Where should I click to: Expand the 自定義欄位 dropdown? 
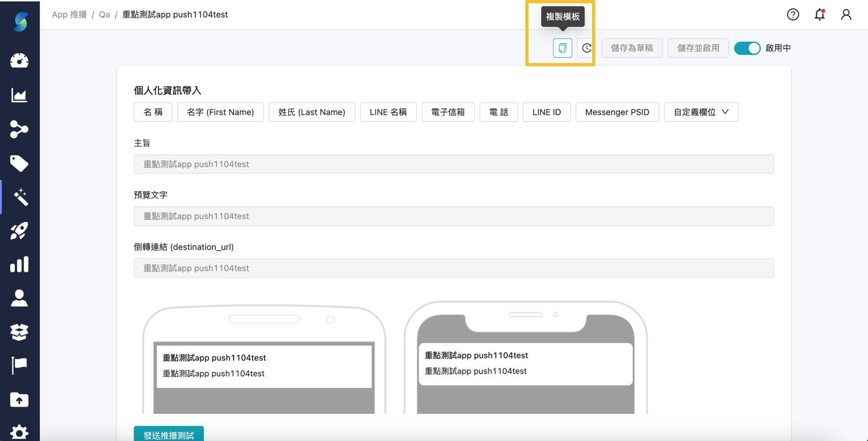pos(701,112)
